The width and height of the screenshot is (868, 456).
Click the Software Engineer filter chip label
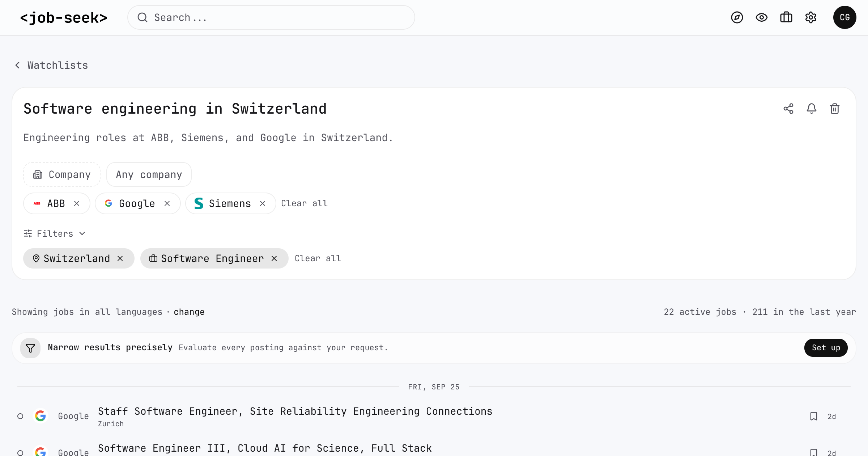[x=212, y=258]
